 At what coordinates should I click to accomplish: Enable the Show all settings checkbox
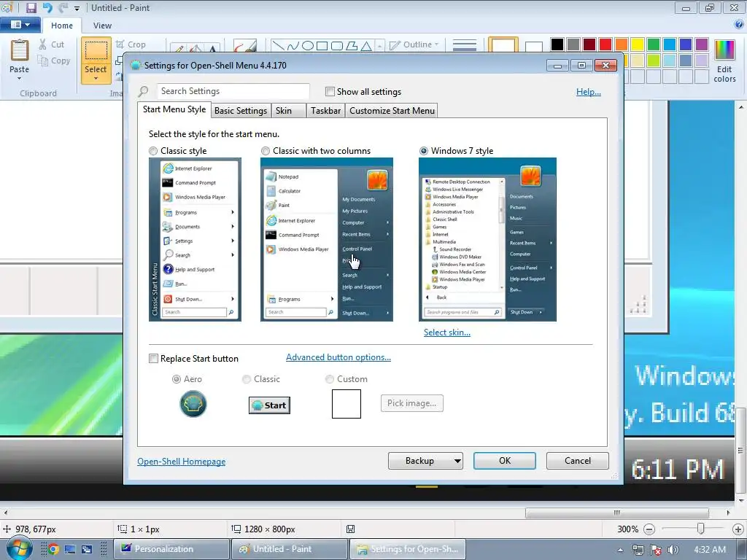[330, 91]
